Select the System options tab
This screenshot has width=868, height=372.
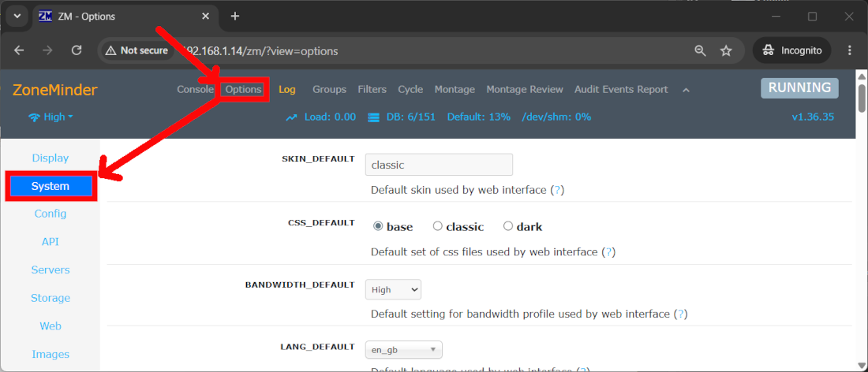[x=51, y=186]
